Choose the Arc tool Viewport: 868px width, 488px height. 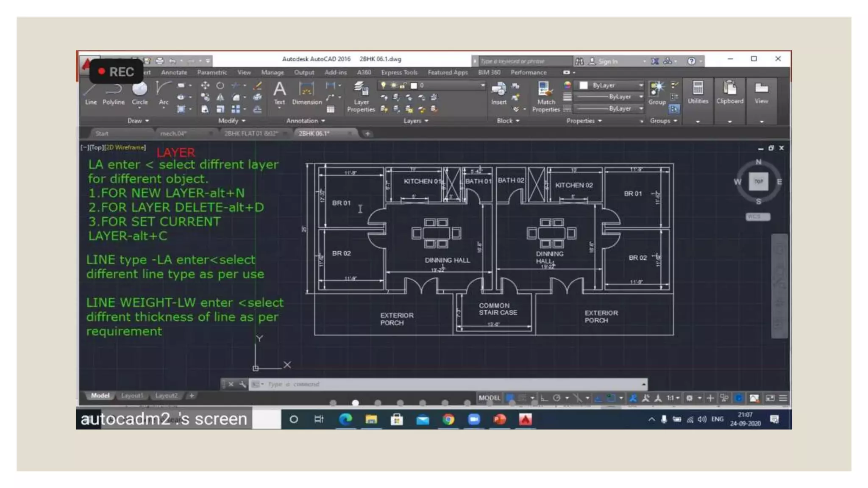pyautogui.click(x=163, y=93)
